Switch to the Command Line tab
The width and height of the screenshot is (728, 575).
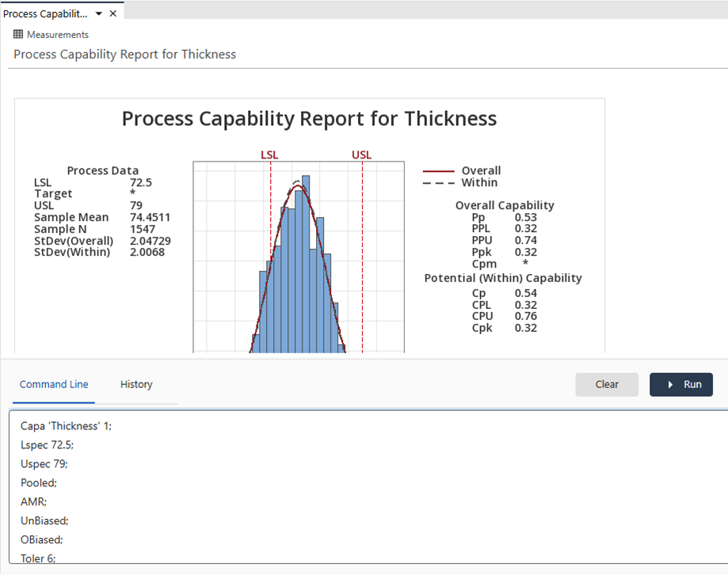coord(54,384)
